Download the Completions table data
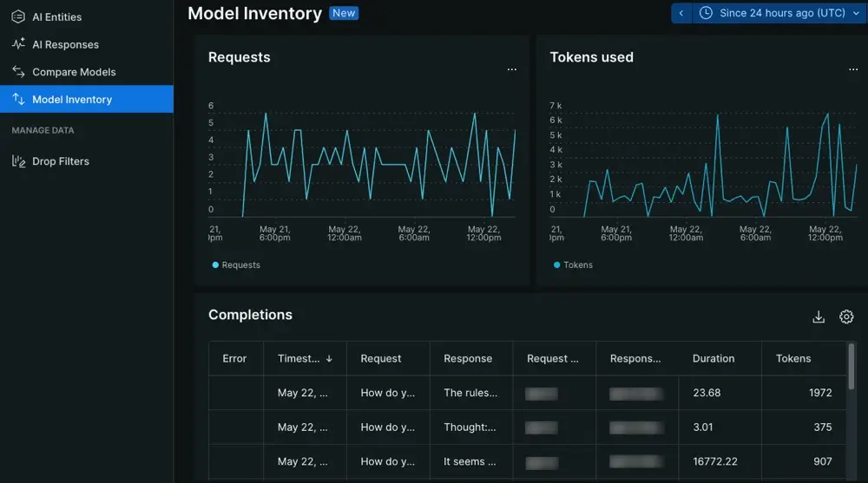868x483 pixels. tap(819, 317)
